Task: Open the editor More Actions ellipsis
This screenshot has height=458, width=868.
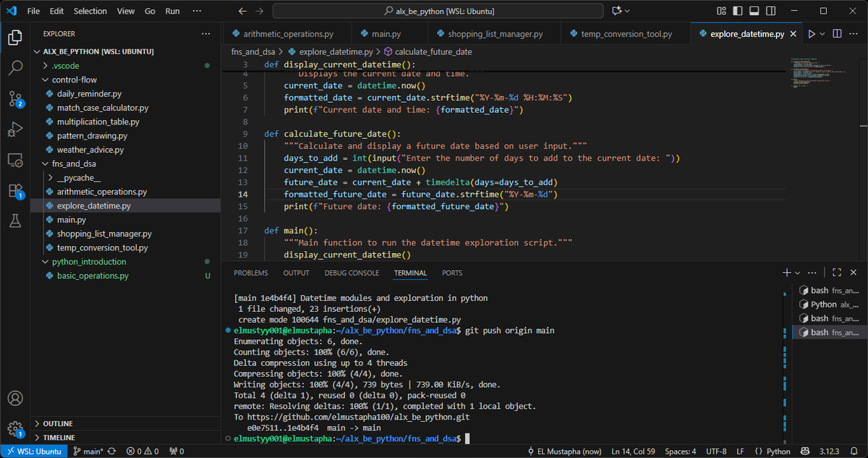Action: [x=854, y=34]
